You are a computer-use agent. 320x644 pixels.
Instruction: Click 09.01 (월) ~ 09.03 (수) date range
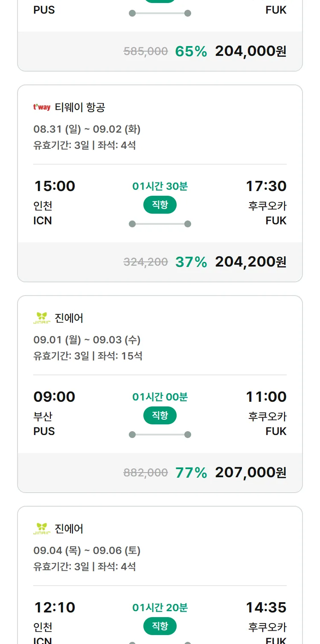tap(87, 339)
